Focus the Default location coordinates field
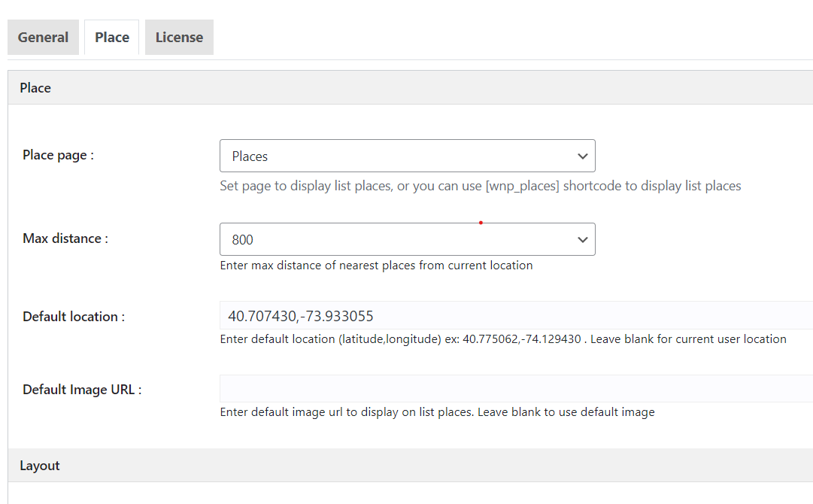The height and width of the screenshot is (504, 813). click(515, 316)
